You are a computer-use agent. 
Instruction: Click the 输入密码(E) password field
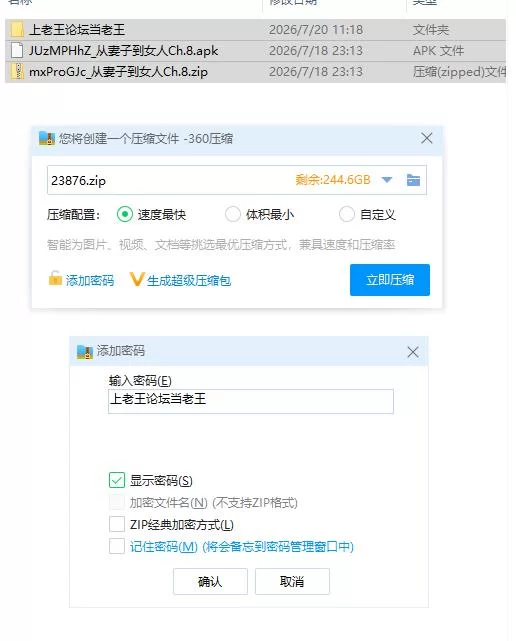251,401
